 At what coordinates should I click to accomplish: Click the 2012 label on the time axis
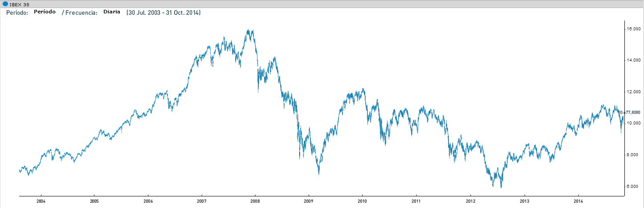[470, 201]
